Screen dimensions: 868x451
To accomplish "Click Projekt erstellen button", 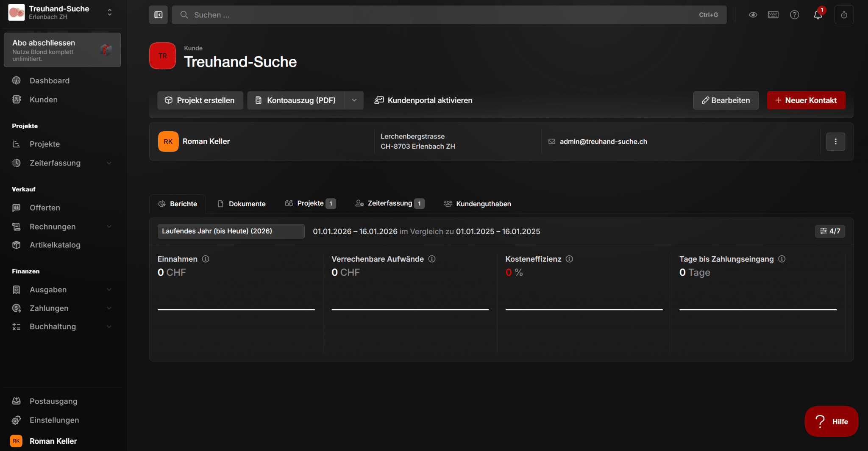I will click(x=200, y=100).
